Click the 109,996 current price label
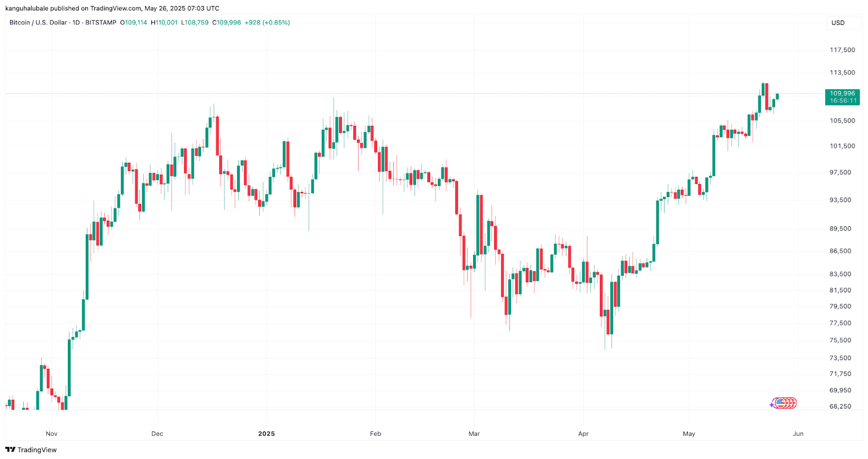The width and height of the screenshot is (868, 459). tap(842, 93)
